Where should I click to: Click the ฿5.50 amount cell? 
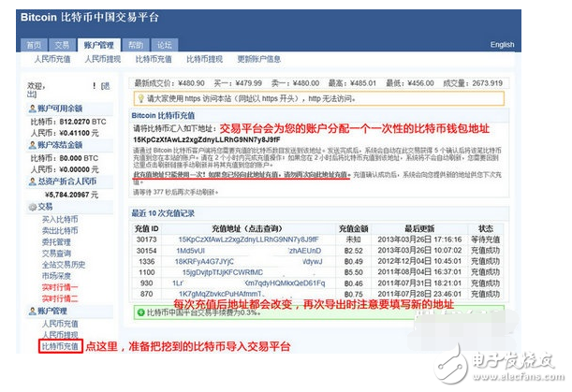click(353, 272)
